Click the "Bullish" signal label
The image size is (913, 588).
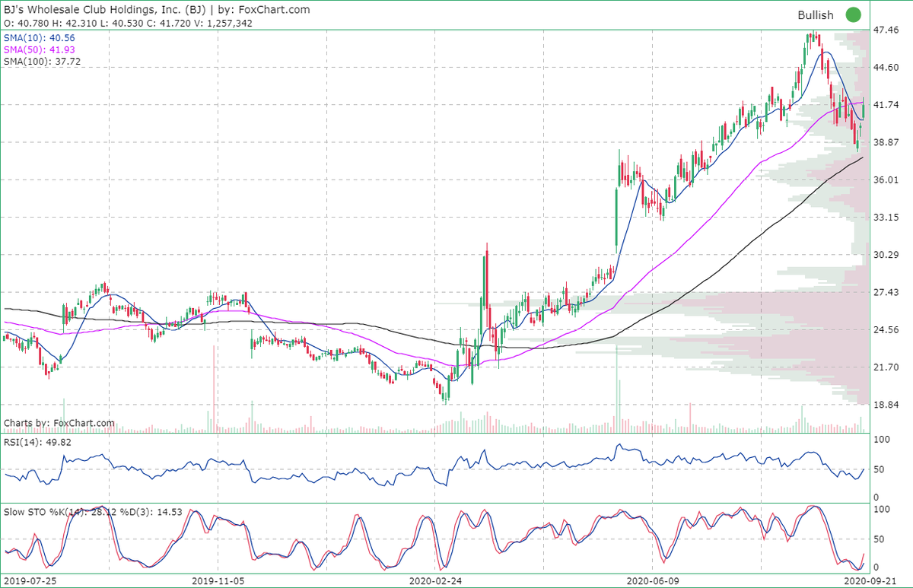click(816, 15)
